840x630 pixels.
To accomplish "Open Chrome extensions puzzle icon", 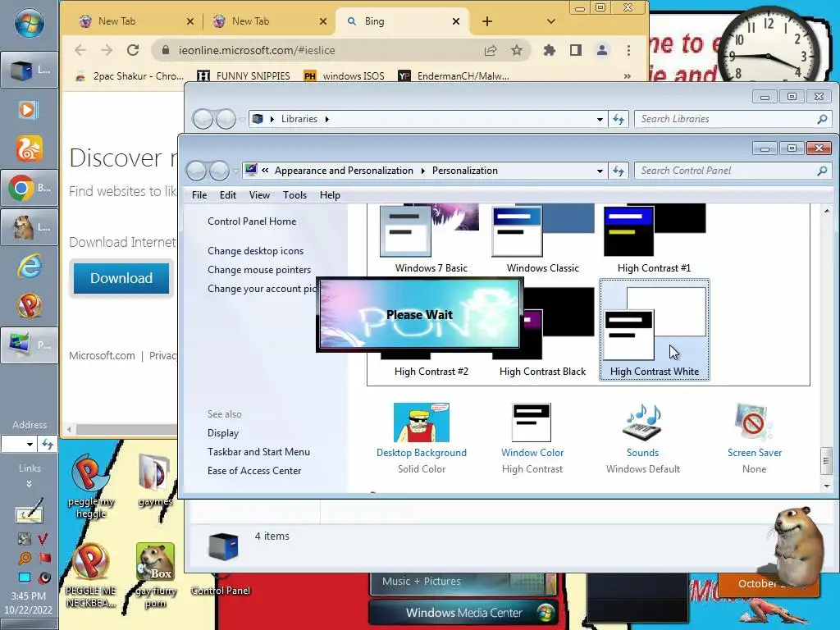I will pos(549,50).
